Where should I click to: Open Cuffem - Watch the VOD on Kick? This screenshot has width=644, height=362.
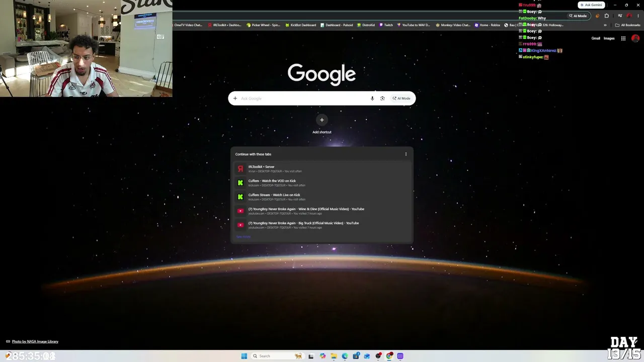pyautogui.click(x=322, y=183)
